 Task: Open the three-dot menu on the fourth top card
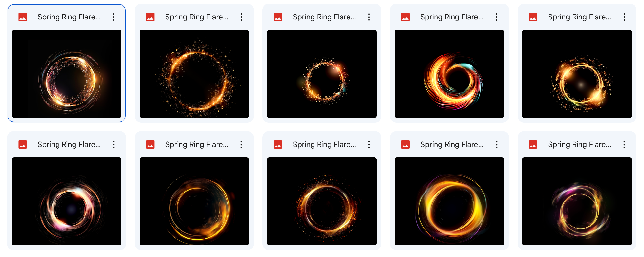pyautogui.click(x=496, y=17)
